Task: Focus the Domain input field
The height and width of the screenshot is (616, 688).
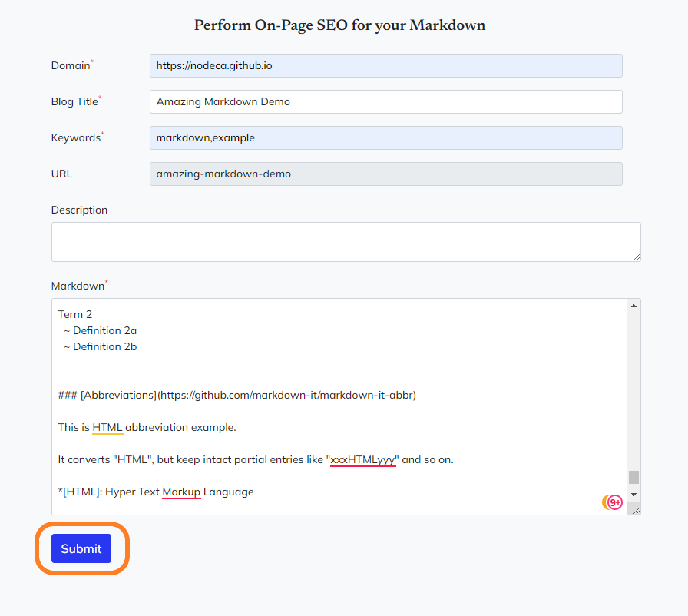Action: [x=385, y=66]
